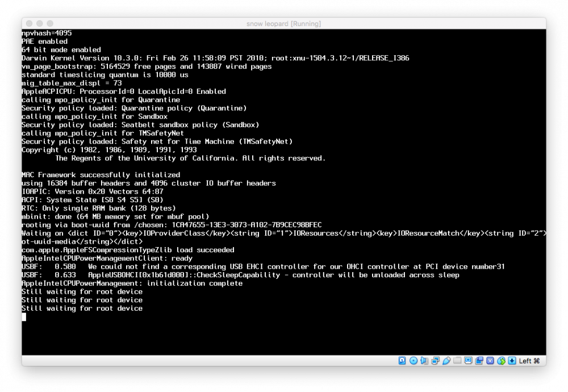Open the USB devices icon
Image resolution: width=568 pixels, height=392 pixels.
point(446,361)
